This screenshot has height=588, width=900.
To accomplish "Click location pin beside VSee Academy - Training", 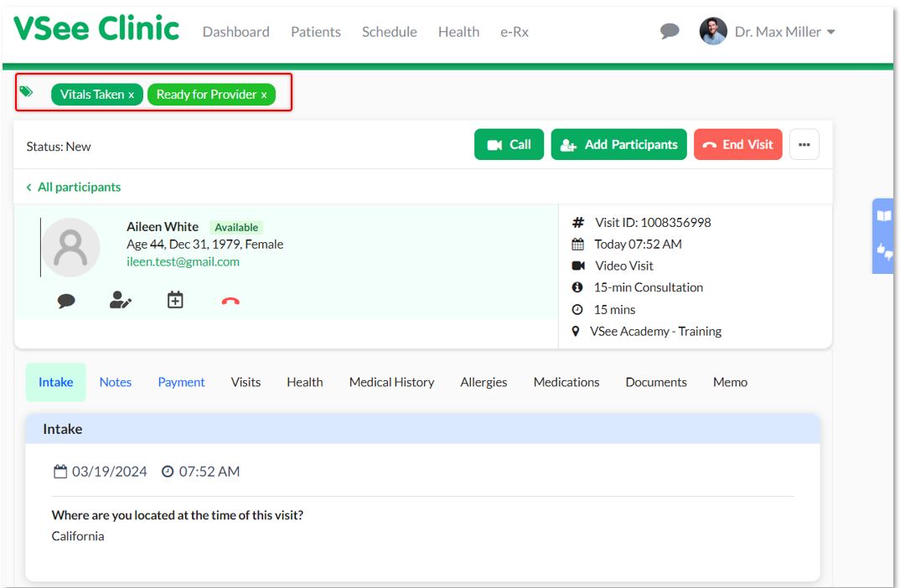I will [x=576, y=332].
